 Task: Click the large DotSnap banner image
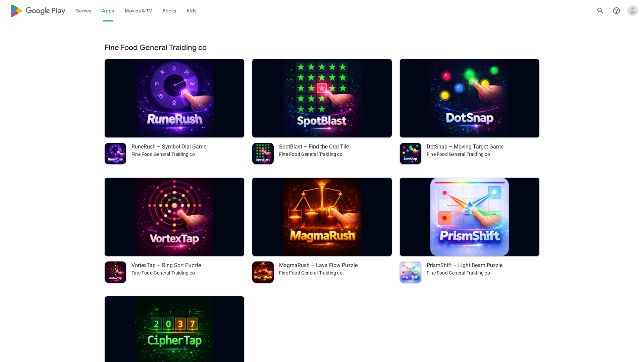[x=470, y=98]
